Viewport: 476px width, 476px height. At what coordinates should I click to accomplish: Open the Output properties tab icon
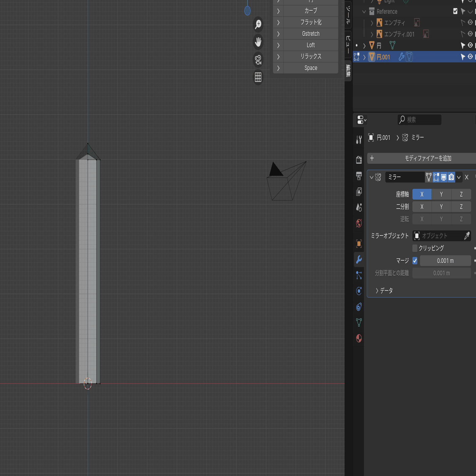pos(359,175)
